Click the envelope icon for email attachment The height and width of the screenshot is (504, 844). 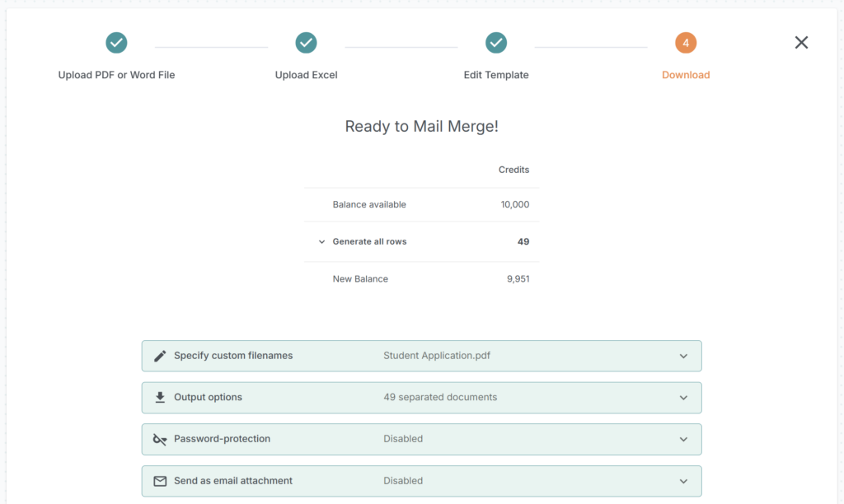coord(160,481)
